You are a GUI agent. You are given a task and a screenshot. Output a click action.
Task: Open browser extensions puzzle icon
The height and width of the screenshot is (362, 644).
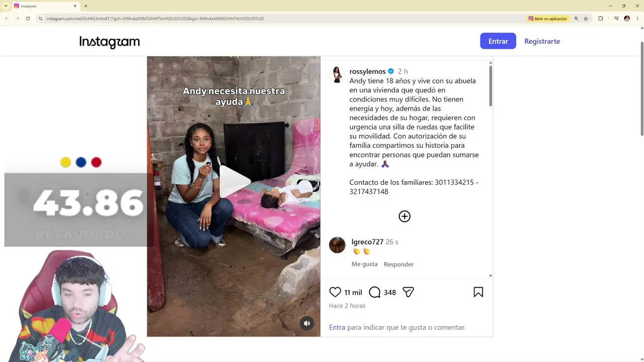click(x=600, y=19)
